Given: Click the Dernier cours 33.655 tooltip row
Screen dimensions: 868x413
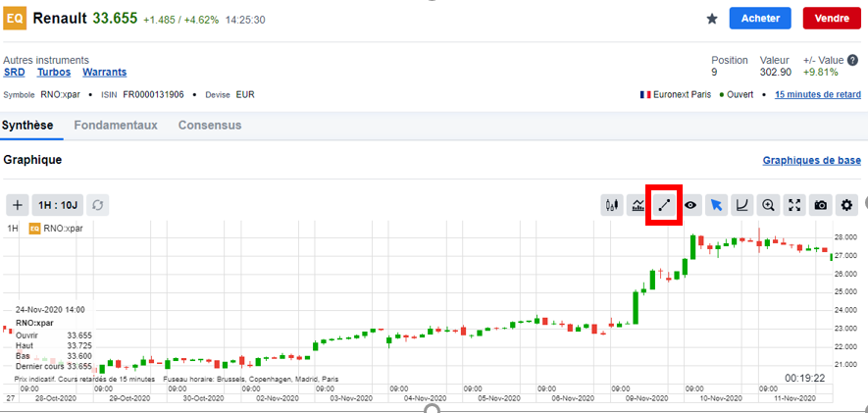Looking at the screenshot, I should click(54, 367).
